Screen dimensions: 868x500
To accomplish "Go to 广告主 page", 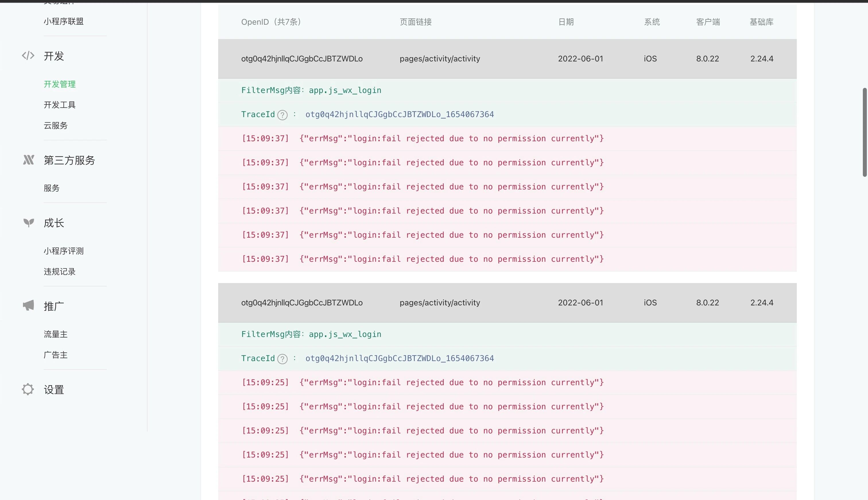I will (56, 355).
